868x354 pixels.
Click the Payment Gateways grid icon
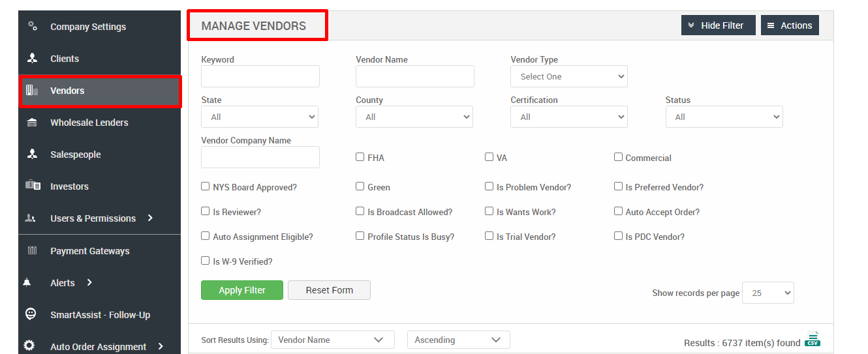tap(32, 250)
